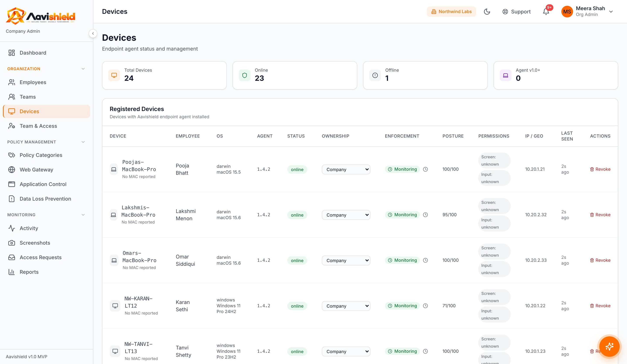Image resolution: width=627 pixels, height=364 pixels.
Task: Click the MS user avatar
Action: pos(567,12)
